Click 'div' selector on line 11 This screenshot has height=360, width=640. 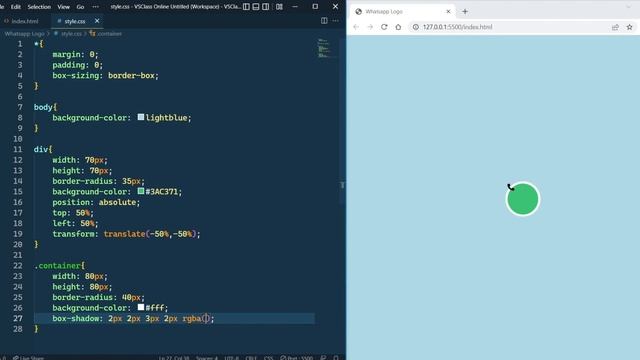click(41, 149)
